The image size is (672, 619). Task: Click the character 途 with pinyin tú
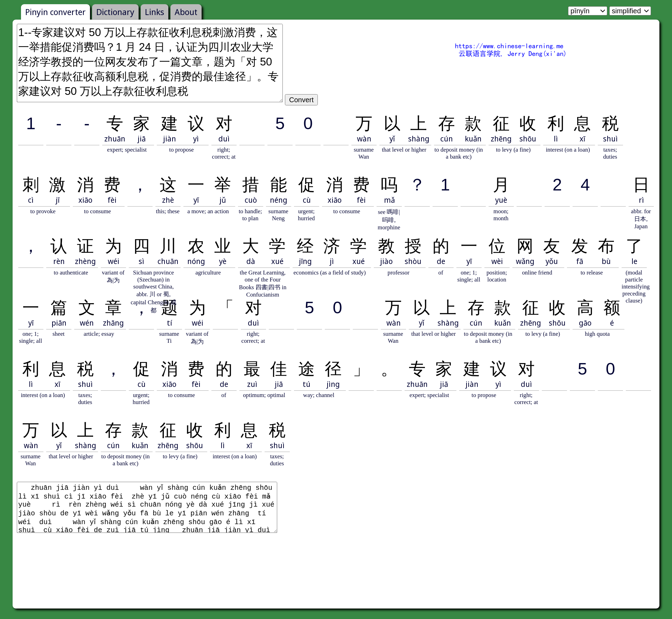pyautogui.click(x=306, y=369)
